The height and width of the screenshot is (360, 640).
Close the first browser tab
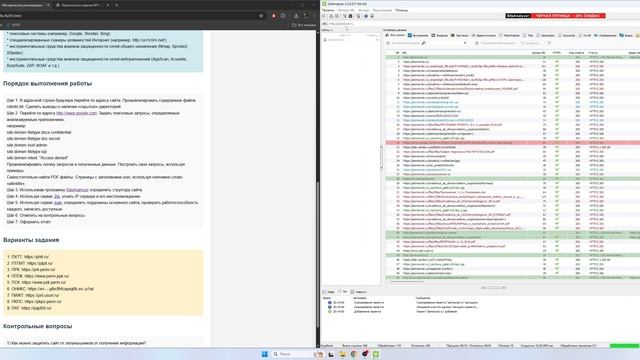pyautogui.click(x=48, y=5)
